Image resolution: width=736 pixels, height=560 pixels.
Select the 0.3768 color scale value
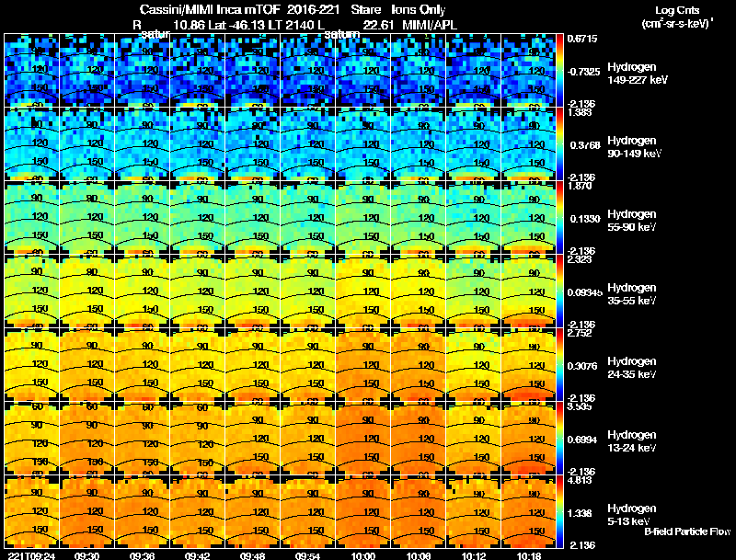pyautogui.click(x=585, y=145)
